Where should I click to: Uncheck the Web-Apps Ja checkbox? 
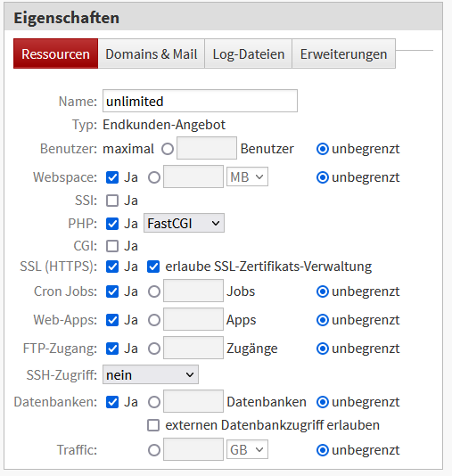click(112, 320)
